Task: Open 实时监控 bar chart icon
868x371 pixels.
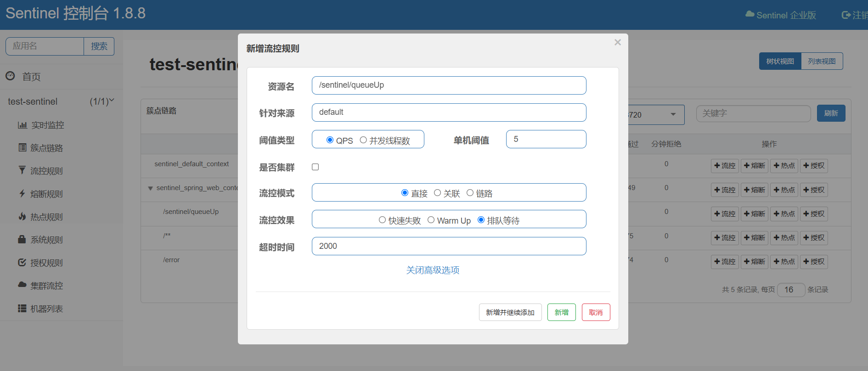Action: [x=22, y=125]
